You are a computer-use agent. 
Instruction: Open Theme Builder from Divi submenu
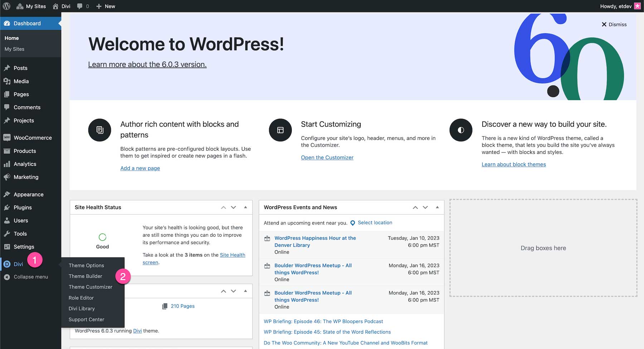coord(85,276)
